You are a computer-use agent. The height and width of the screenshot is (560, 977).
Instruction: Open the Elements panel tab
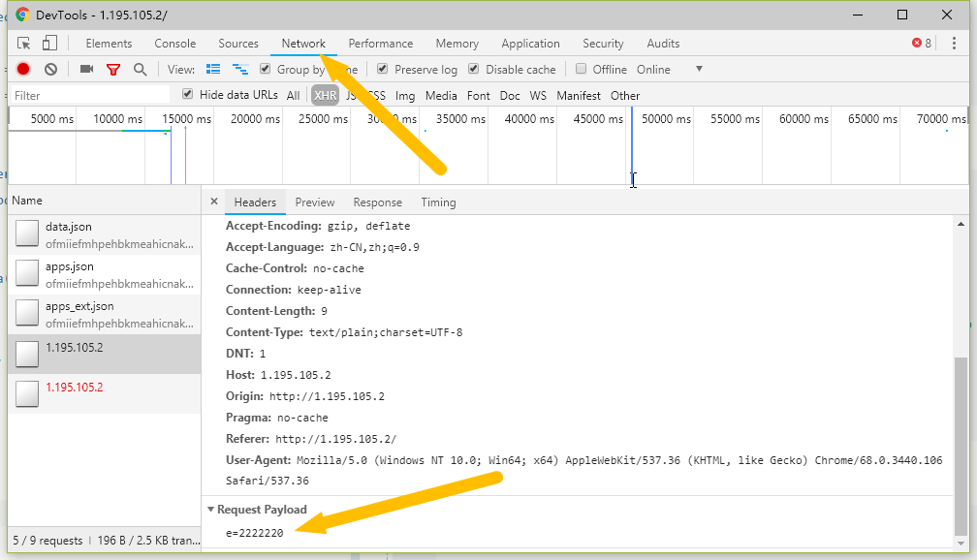(109, 43)
